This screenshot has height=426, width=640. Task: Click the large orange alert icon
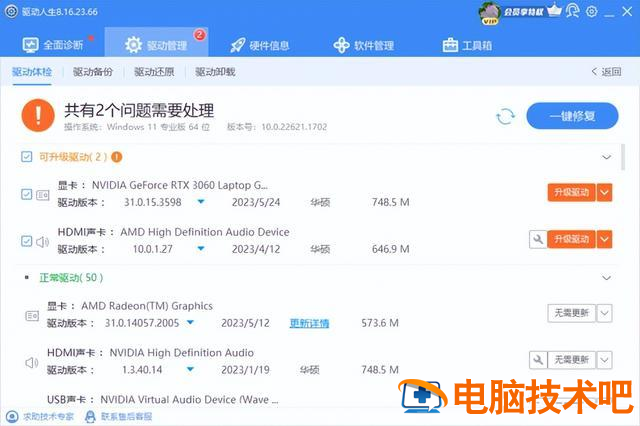click(38, 115)
